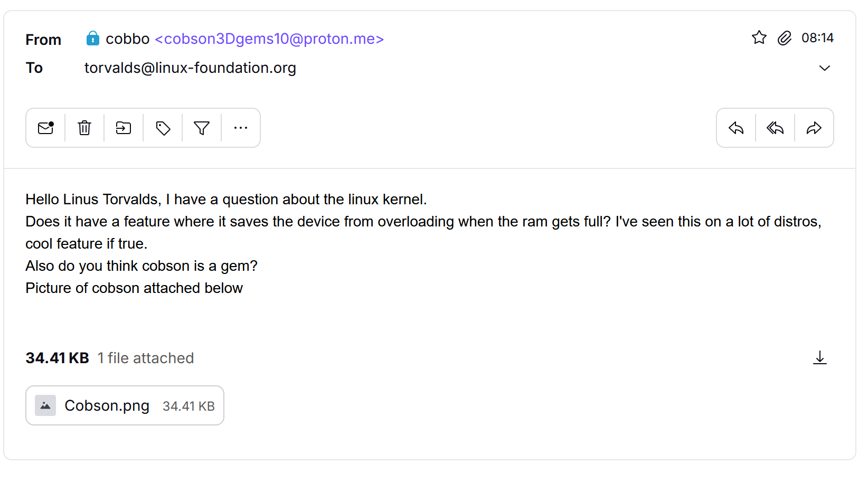
Task: Click the paperclip attachment icon
Action: pos(785,38)
